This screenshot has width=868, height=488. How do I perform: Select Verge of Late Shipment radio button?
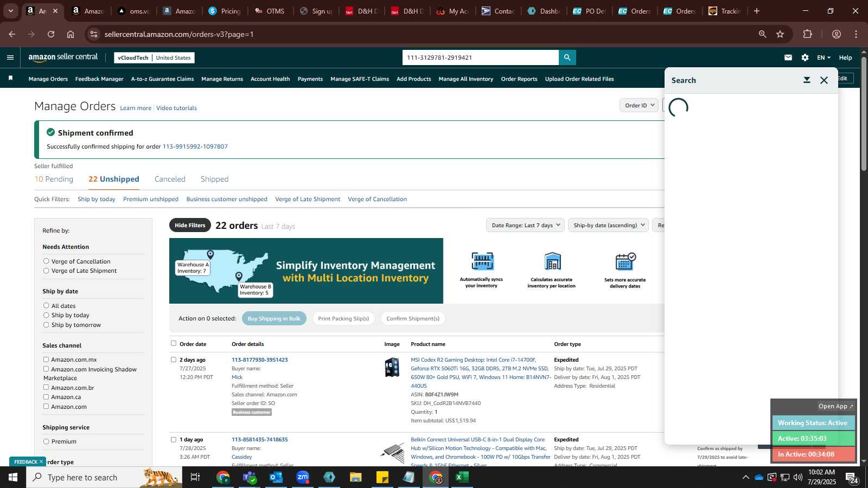[46, 271]
